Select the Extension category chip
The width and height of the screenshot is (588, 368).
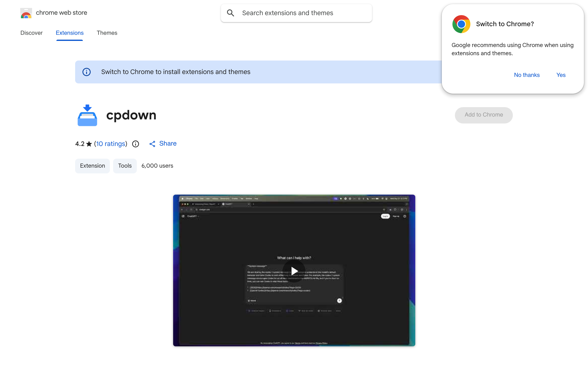point(92,166)
